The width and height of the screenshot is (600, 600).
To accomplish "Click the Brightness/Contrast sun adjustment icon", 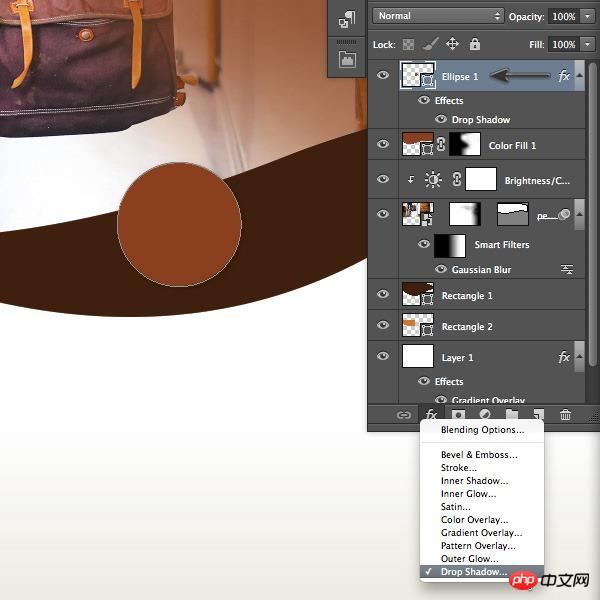I will [433, 179].
